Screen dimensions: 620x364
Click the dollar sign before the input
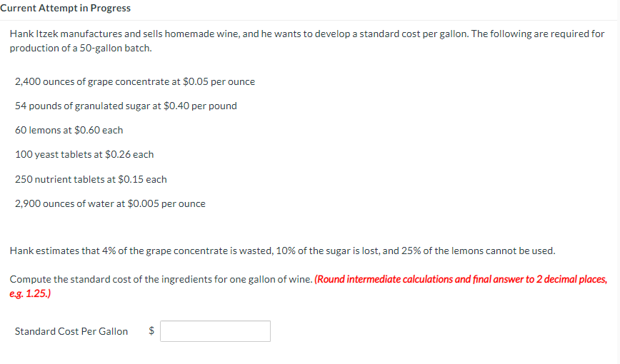click(x=151, y=330)
